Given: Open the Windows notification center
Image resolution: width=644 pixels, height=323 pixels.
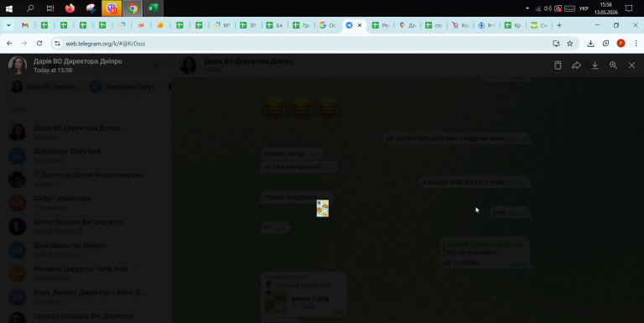Looking at the screenshot, I should click(x=628, y=8).
